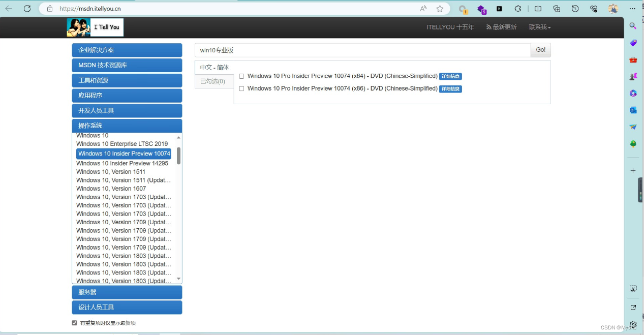Expand the 设计人员工具 category
The image size is (644, 335).
[127, 308]
